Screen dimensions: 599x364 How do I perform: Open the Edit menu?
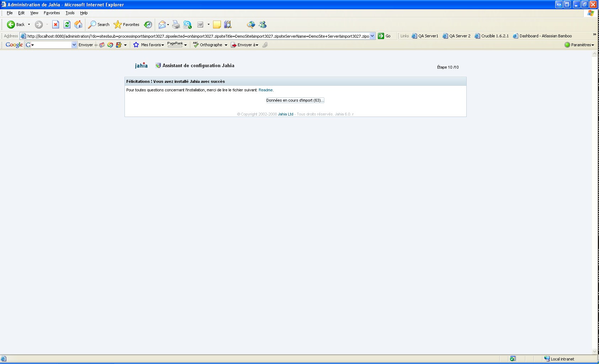tap(21, 13)
